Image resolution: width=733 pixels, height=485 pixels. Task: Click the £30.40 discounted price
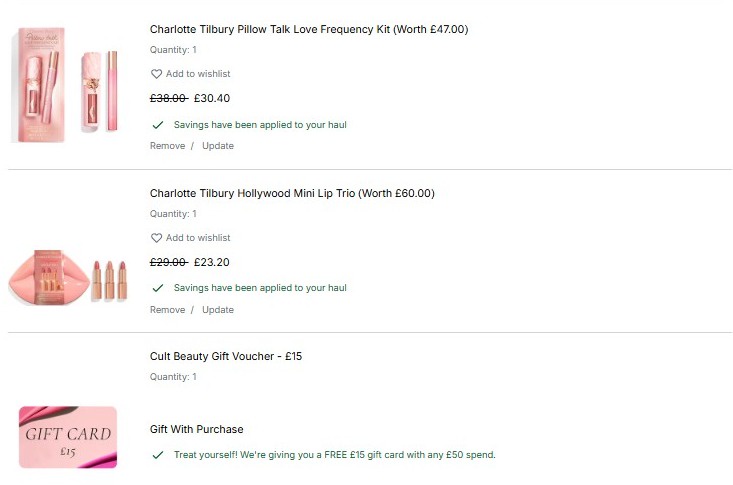[x=212, y=98]
